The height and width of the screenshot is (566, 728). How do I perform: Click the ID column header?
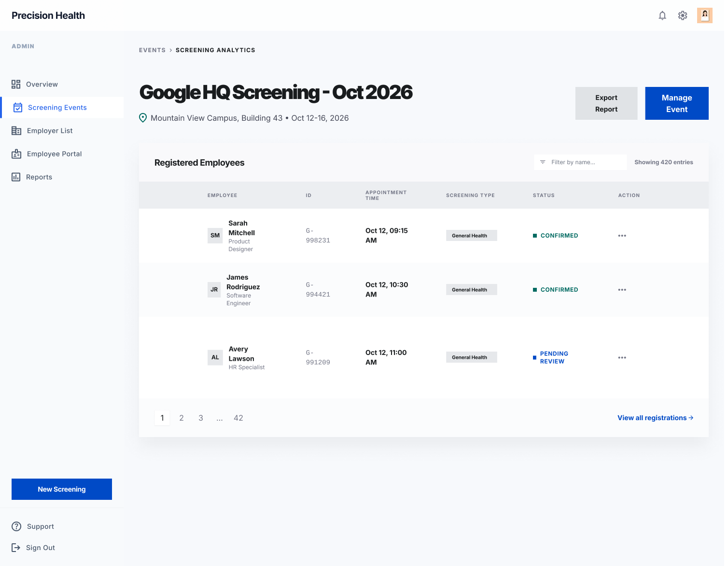308,196
